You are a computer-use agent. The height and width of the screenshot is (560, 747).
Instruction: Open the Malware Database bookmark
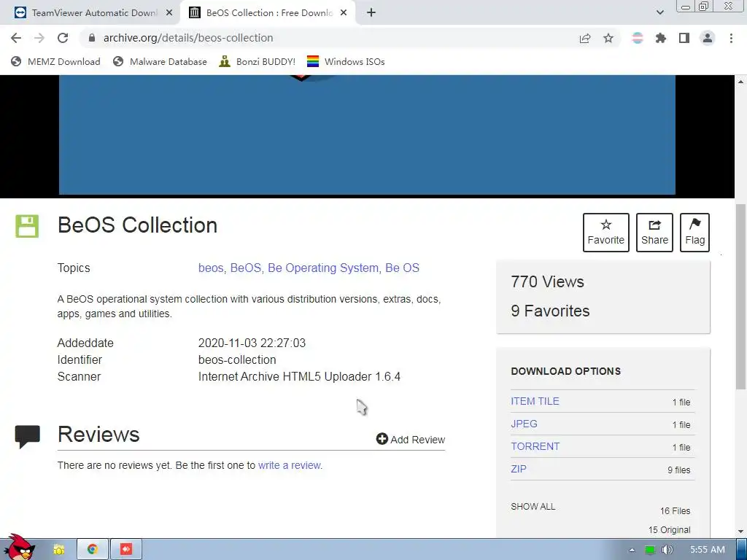tap(160, 61)
